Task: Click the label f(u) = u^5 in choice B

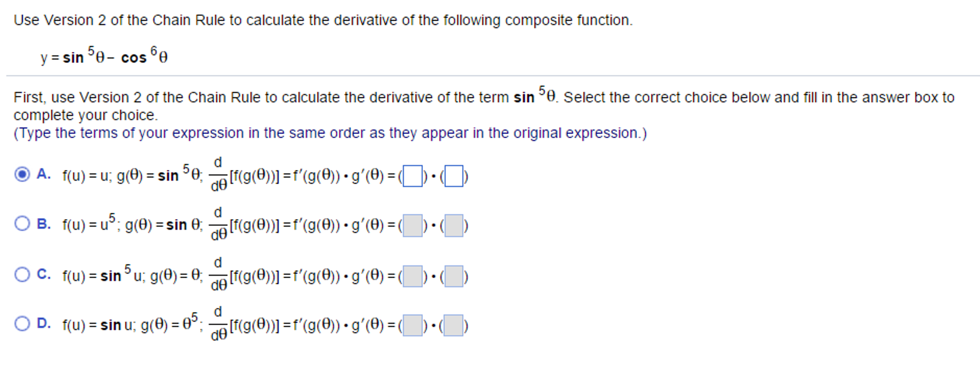Action: coord(89,224)
